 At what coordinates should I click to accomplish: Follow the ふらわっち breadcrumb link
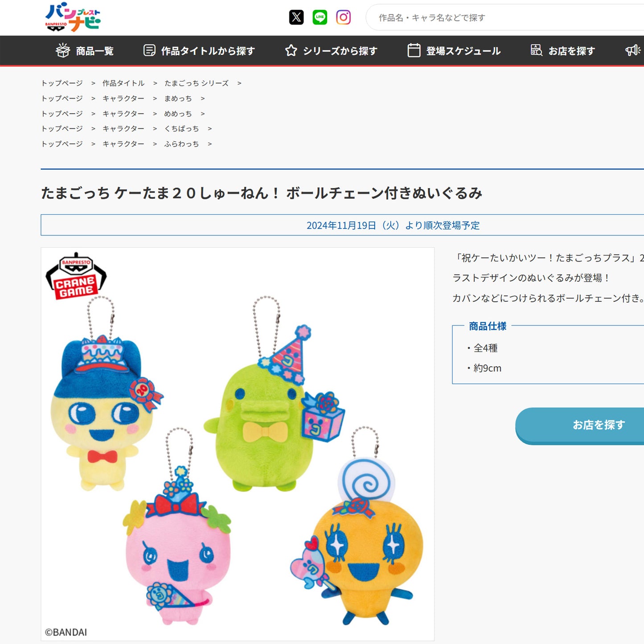point(181,144)
